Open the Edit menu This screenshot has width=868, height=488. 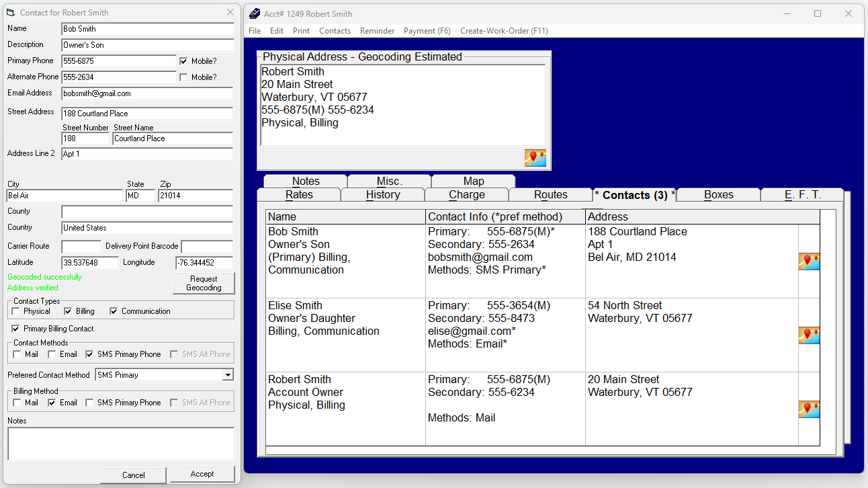[277, 31]
